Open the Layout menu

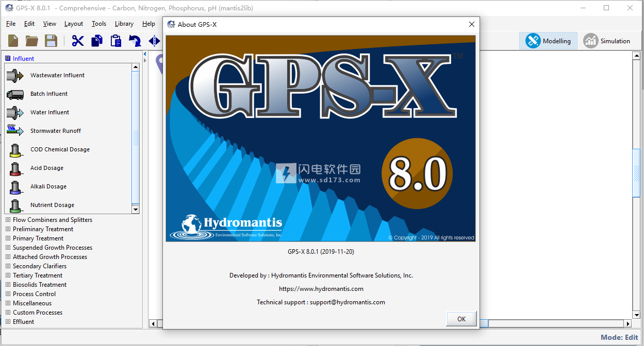pos(74,24)
